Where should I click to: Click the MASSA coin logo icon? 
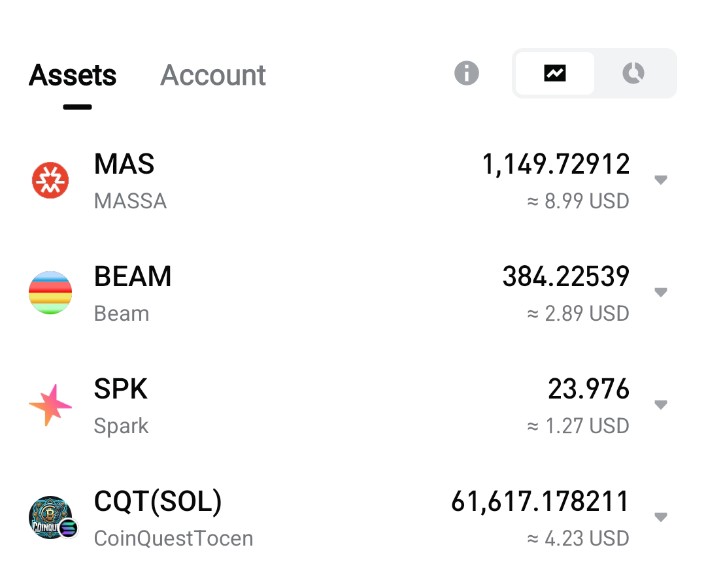click(50, 180)
